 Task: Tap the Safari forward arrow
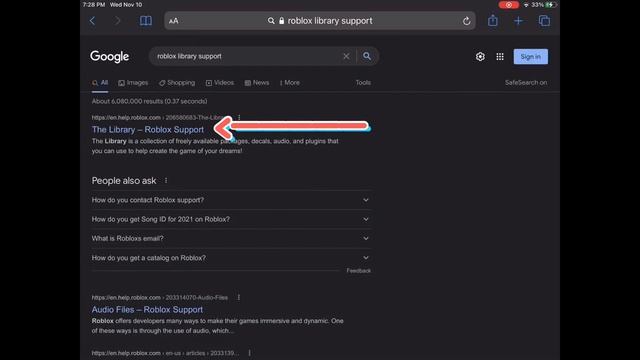(x=117, y=21)
